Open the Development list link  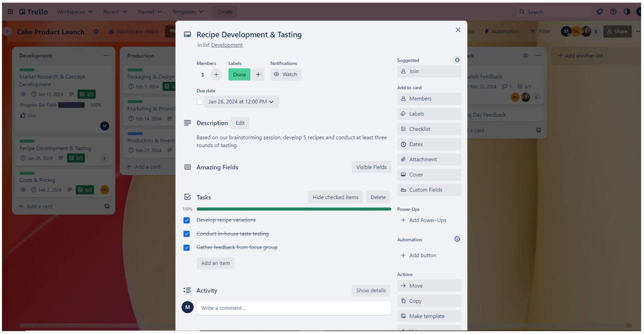227,45
